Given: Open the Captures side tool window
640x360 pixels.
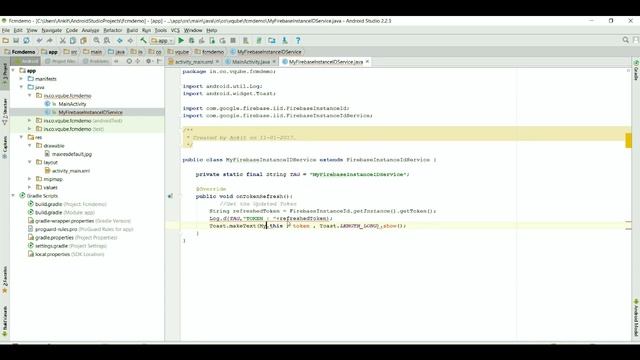Looking at the screenshot, I should (x=5, y=147).
